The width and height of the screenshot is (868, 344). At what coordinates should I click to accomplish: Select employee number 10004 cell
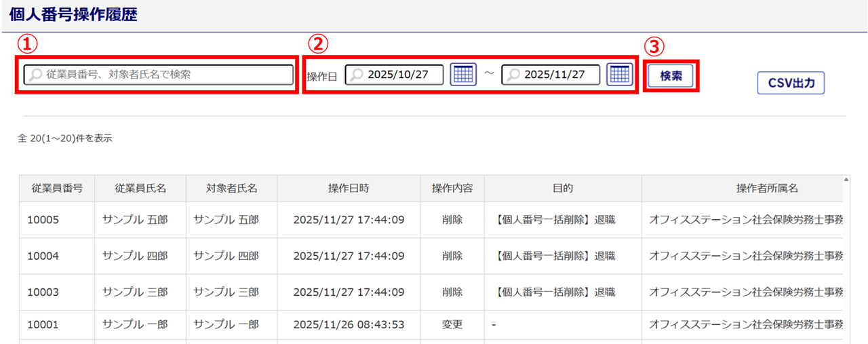57,256
